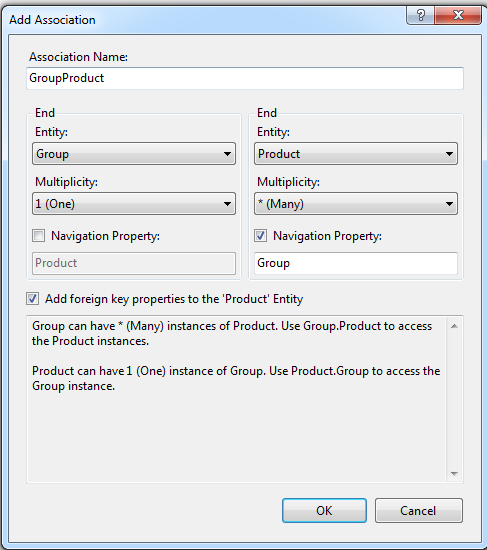This screenshot has height=550, width=487.
Task: Open the Product entity dropdown
Action: (x=356, y=154)
